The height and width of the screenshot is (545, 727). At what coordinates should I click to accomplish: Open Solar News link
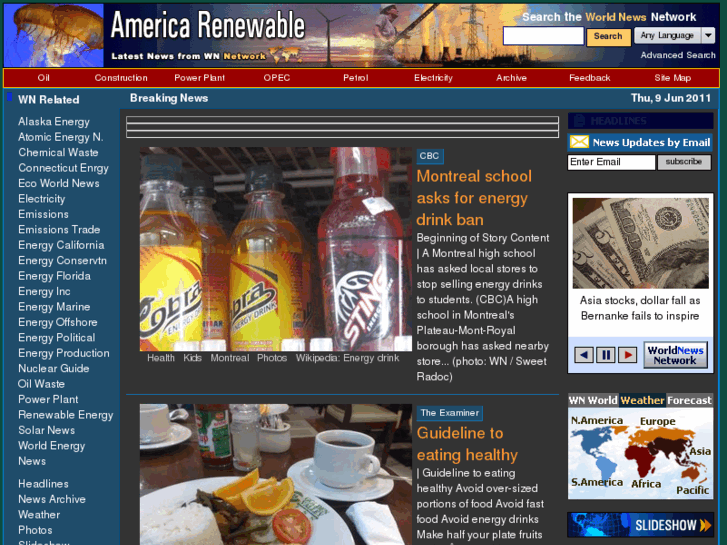(x=46, y=430)
